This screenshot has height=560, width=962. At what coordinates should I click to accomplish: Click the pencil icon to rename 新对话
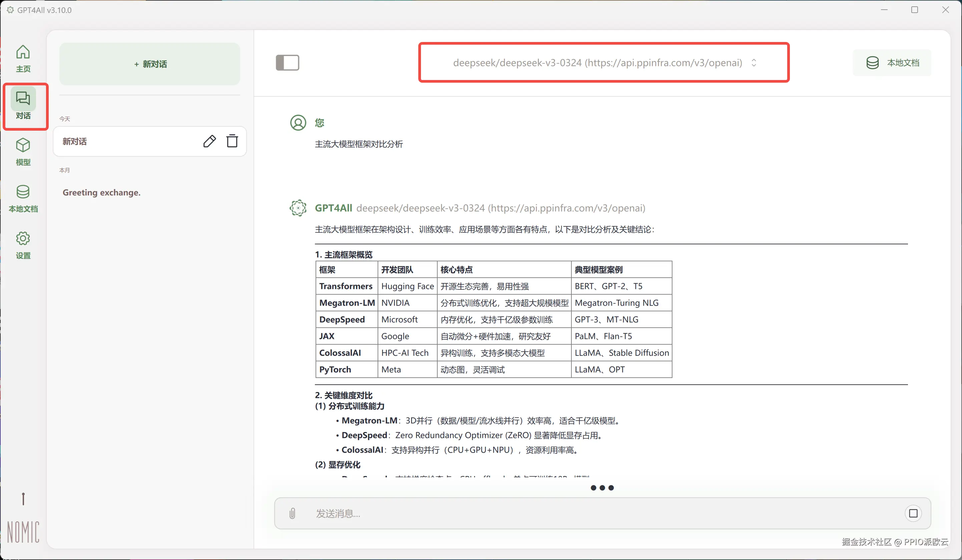(209, 141)
